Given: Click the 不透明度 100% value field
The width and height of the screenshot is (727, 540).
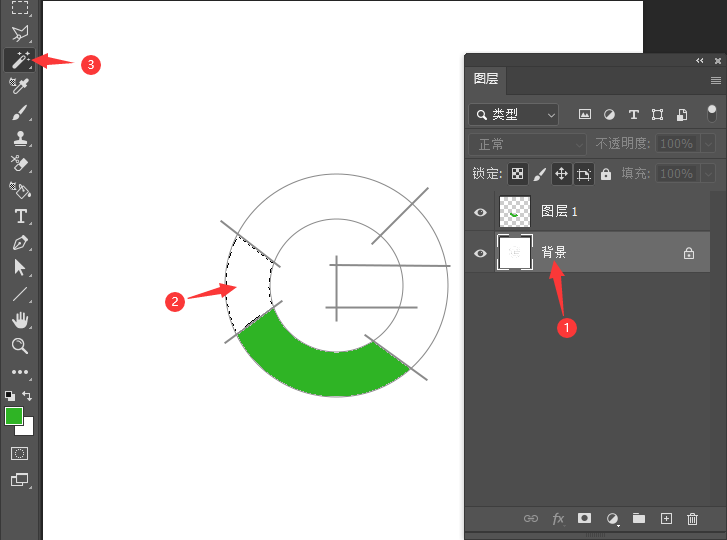Looking at the screenshot, I should pyautogui.click(x=676, y=144).
